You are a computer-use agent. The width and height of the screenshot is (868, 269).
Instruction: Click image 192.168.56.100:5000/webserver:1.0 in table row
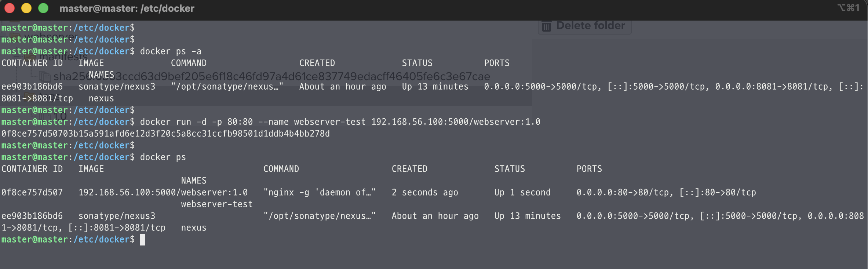click(163, 193)
